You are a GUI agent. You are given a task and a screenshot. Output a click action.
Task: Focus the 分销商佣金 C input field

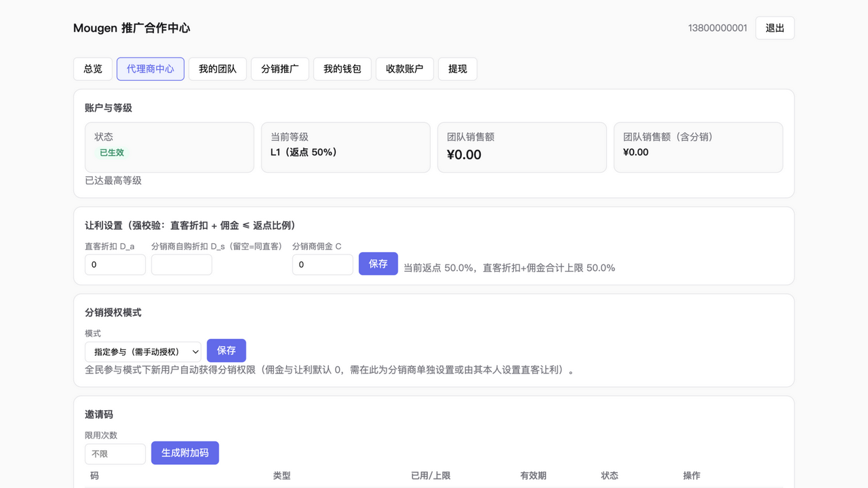(x=323, y=264)
